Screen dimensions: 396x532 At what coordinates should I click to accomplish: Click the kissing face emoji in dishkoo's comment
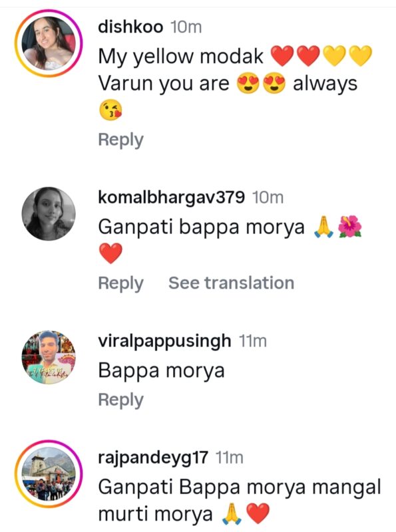click(110, 110)
